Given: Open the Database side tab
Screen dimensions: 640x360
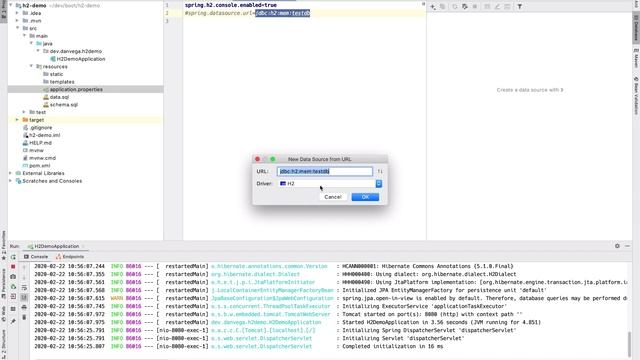Looking at the screenshot, I should pos(636,28).
